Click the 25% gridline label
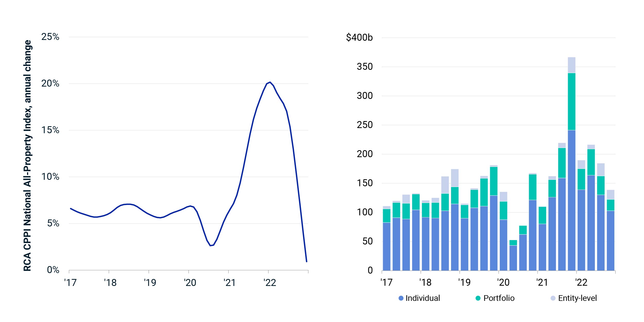The height and width of the screenshot is (322, 644). pyautogui.click(x=50, y=37)
